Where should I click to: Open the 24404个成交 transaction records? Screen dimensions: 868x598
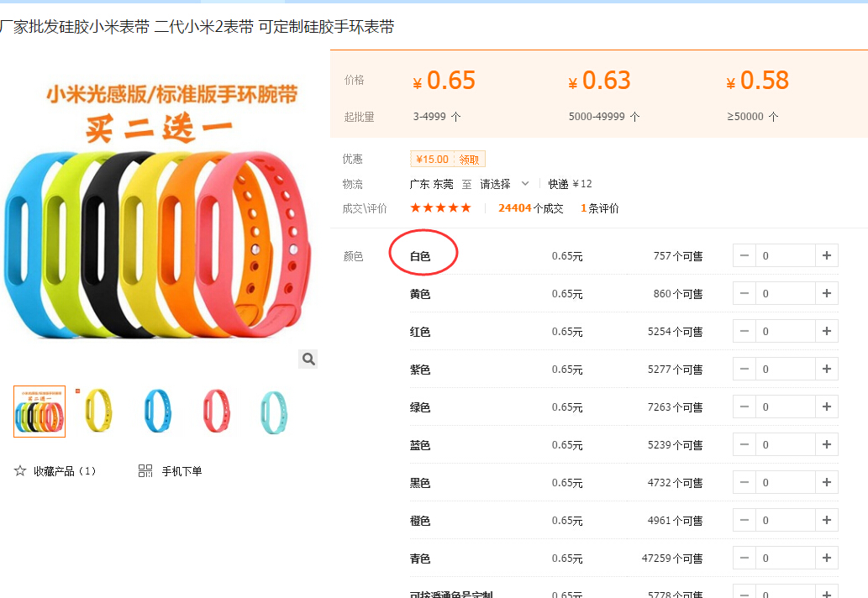[530, 208]
